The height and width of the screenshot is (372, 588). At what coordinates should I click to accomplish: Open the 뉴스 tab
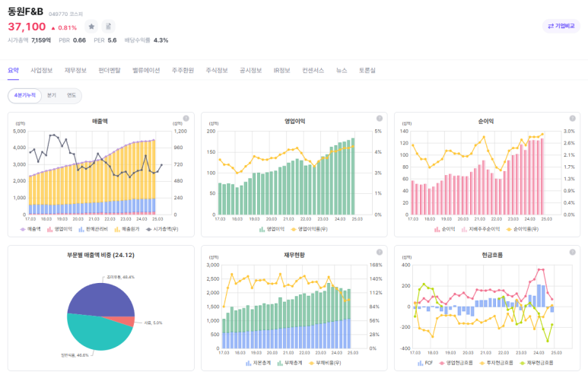[342, 71]
